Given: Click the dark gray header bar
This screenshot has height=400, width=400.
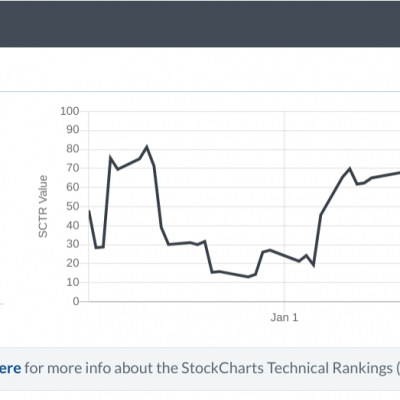Looking at the screenshot, I should tap(200, 24).
